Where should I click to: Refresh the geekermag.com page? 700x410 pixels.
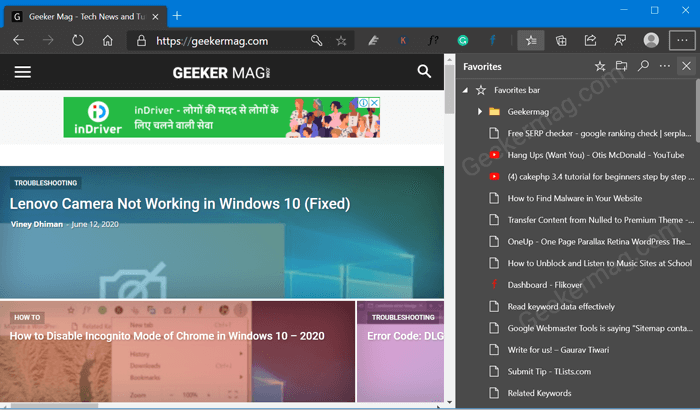pyautogui.click(x=78, y=41)
